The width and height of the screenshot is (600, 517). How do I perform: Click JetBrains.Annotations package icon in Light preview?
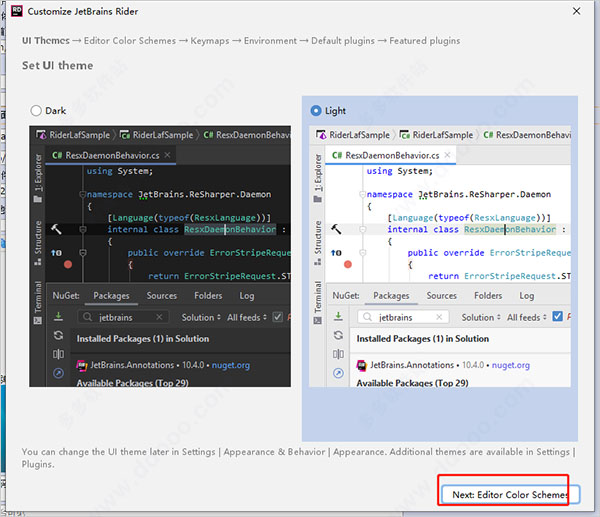362,365
